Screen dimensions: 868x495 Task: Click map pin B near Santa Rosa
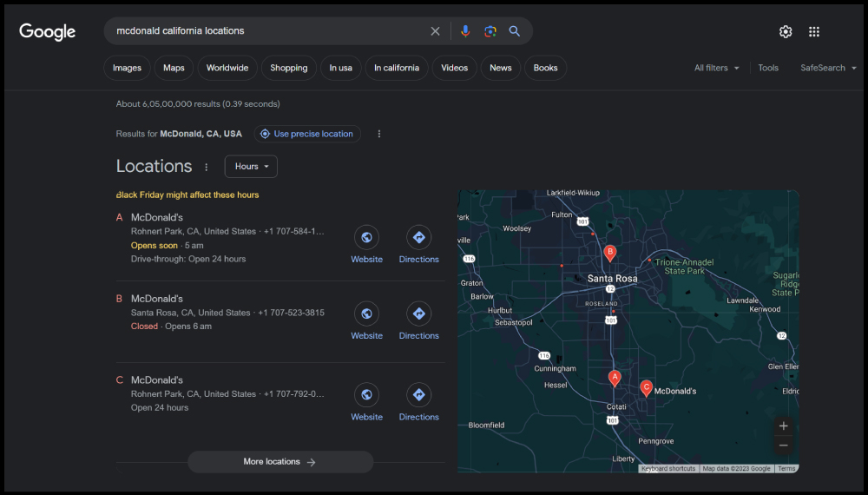click(610, 253)
